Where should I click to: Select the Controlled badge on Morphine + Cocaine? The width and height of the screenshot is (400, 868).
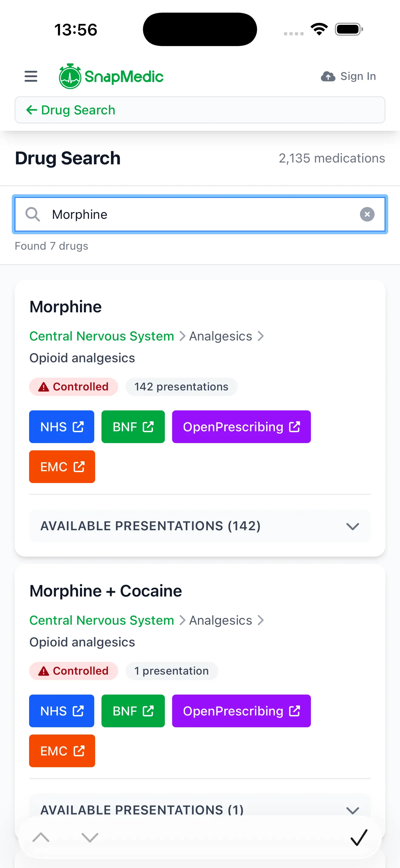pyautogui.click(x=74, y=671)
